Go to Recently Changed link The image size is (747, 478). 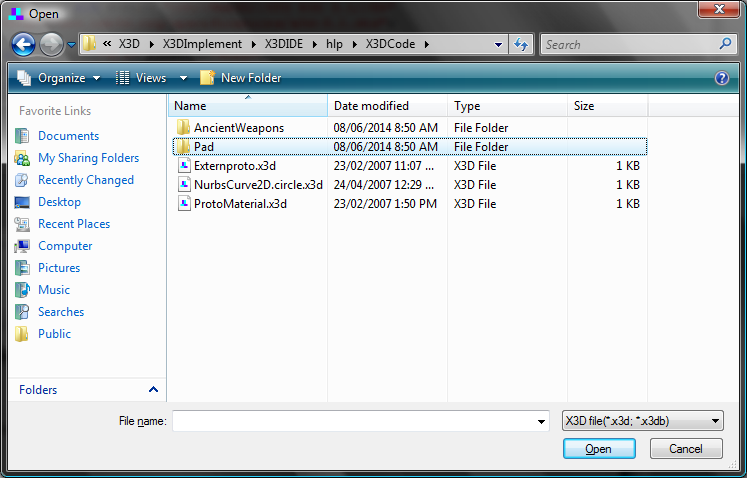point(86,180)
